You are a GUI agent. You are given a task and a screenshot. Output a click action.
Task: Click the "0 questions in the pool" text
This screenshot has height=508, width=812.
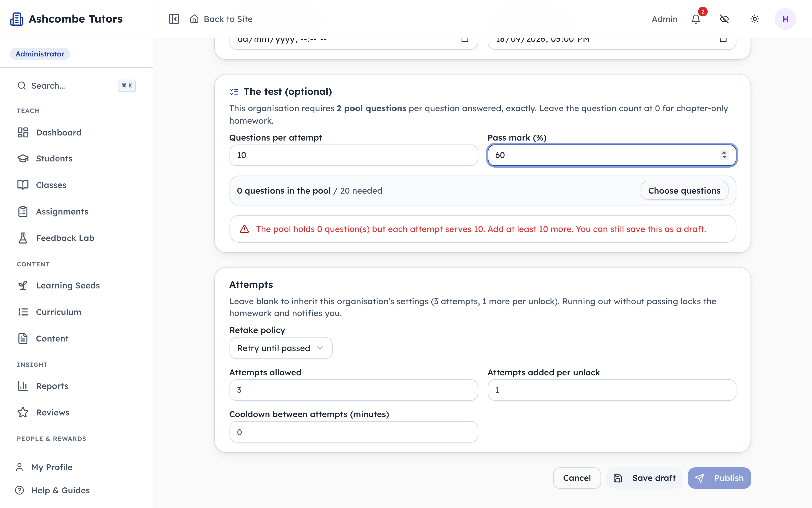[x=284, y=191]
